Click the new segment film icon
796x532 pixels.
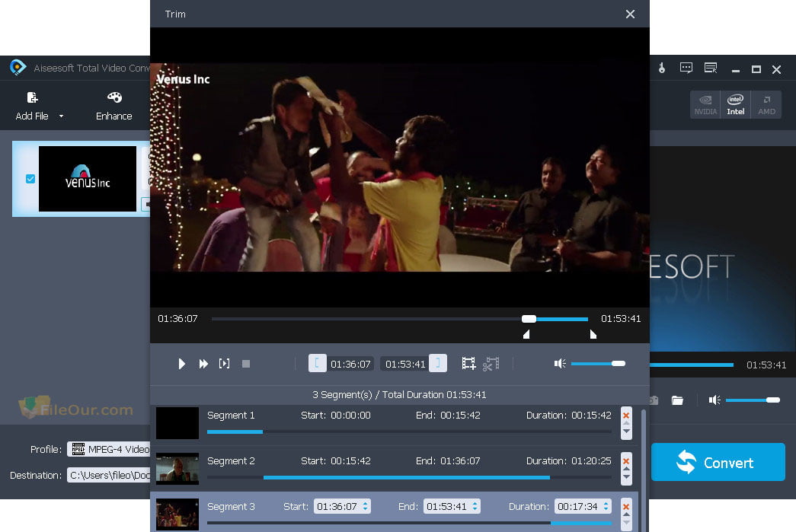pos(468,364)
